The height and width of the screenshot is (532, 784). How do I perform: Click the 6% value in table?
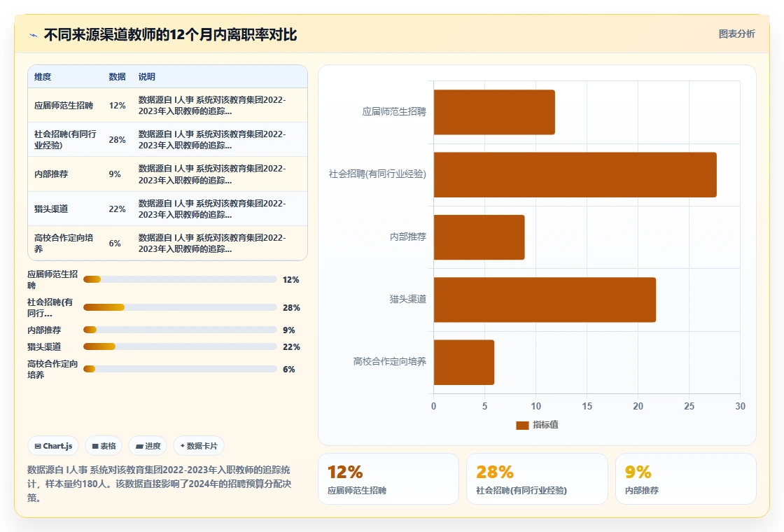(115, 244)
